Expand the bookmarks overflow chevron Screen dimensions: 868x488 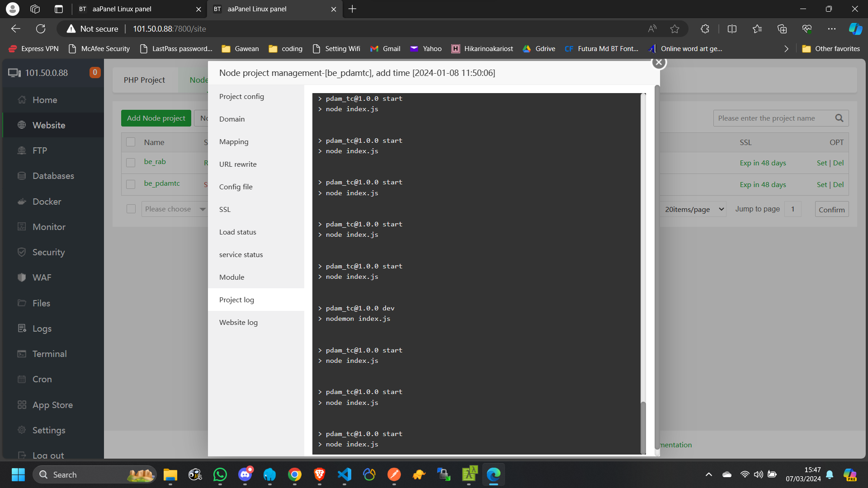click(x=786, y=49)
